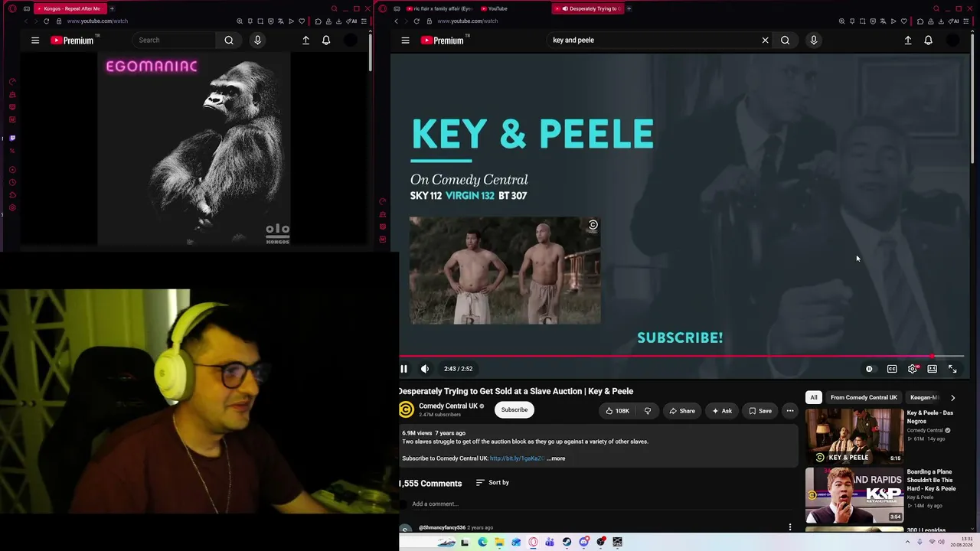Toggle closed captions in video player
Viewport: 980px width, 551px height.
[892, 369]
